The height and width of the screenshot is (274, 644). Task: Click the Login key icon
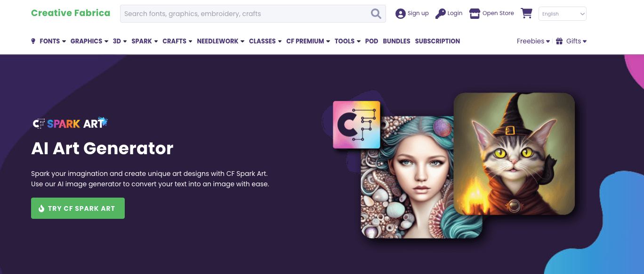point(440,14)
